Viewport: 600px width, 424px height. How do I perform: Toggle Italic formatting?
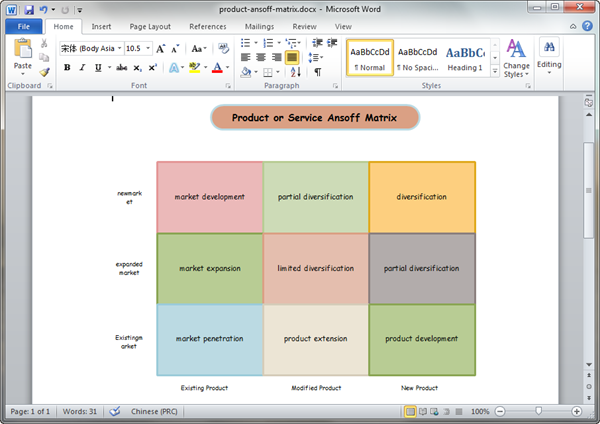pos(82,68)
